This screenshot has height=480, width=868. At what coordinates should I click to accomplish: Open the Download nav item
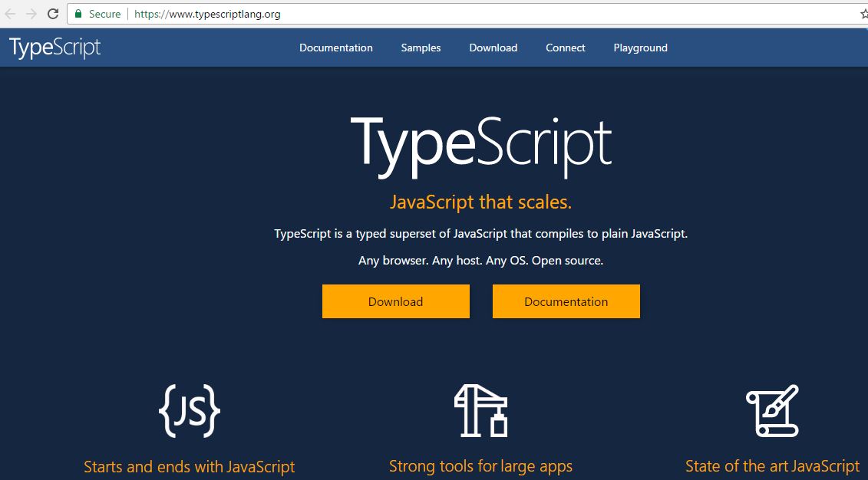coord(493,48)
